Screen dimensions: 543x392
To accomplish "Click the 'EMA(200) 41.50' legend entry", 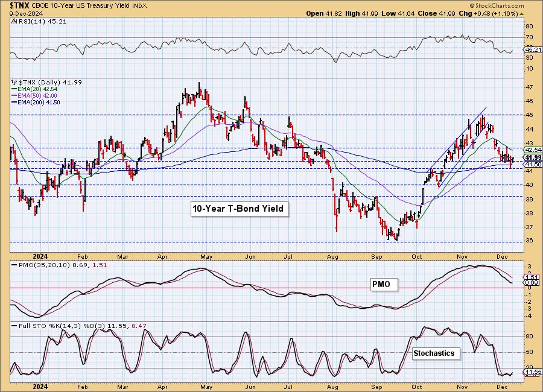I will tap(36, 102).
